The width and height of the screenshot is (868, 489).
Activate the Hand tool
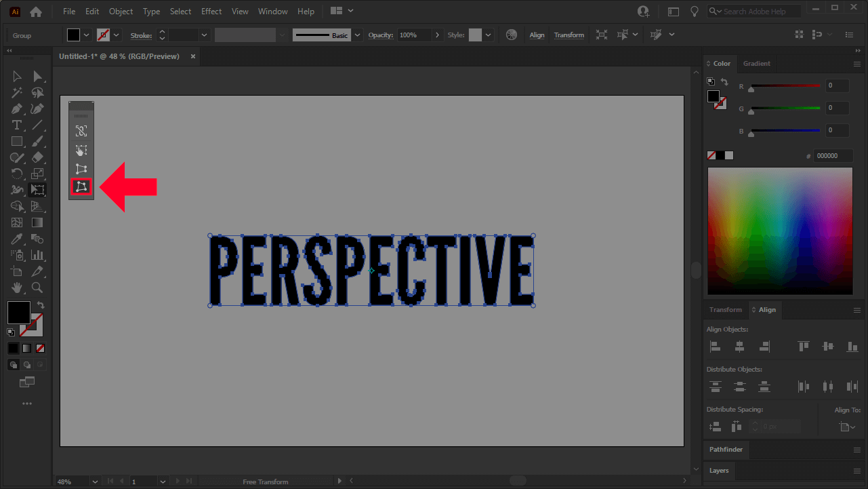tap(17, 288)
